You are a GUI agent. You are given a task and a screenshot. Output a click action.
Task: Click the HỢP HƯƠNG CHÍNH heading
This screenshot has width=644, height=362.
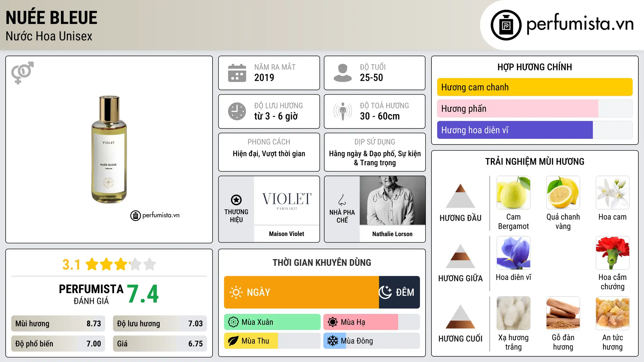click(535, 67)
